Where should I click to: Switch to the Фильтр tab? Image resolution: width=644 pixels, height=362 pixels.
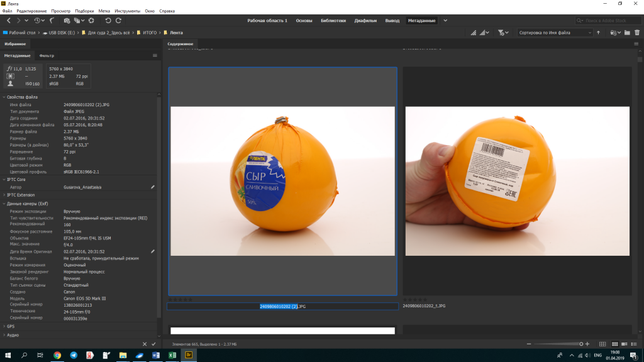[x=47, y=55]
